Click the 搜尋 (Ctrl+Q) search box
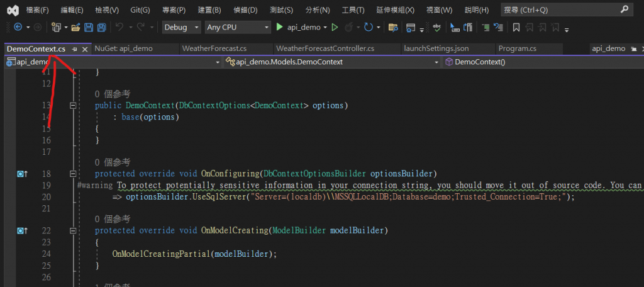Screen dimensions: 644x287 [x=566, y=10]
